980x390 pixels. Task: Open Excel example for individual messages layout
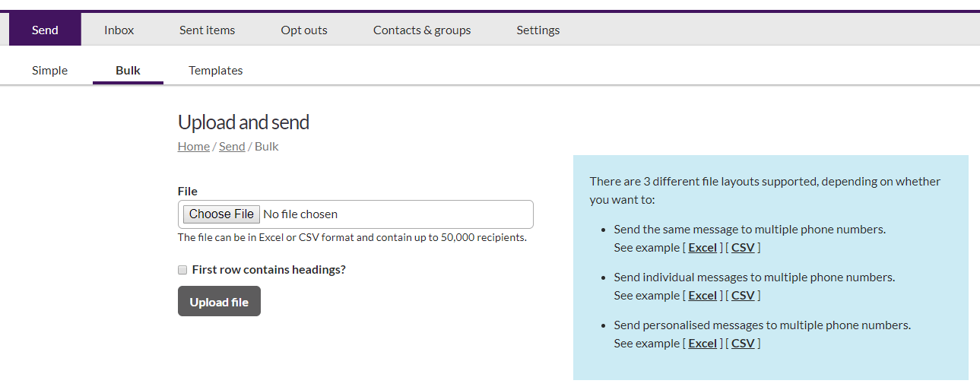click(x=702, y=296)
